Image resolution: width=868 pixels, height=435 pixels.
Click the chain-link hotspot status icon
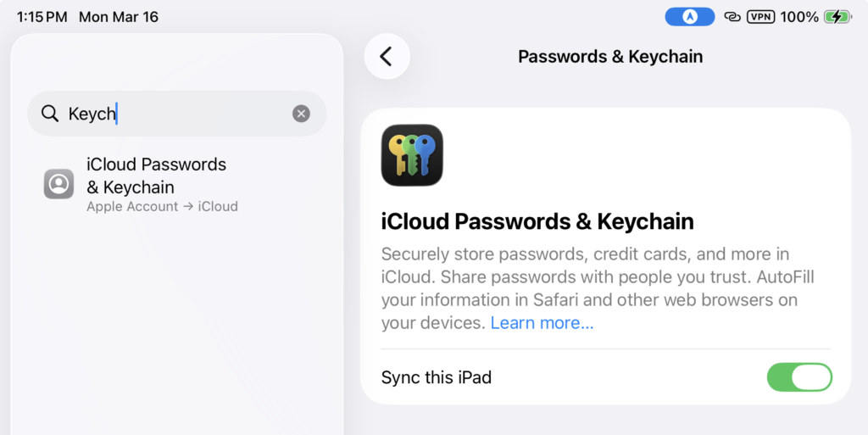[x=732, y=17]
